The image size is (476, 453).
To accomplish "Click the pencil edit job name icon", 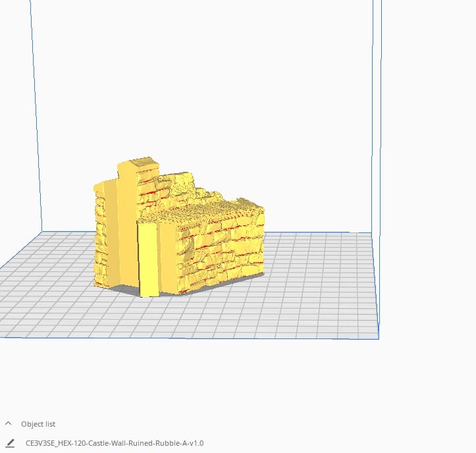I will [10, 443].
